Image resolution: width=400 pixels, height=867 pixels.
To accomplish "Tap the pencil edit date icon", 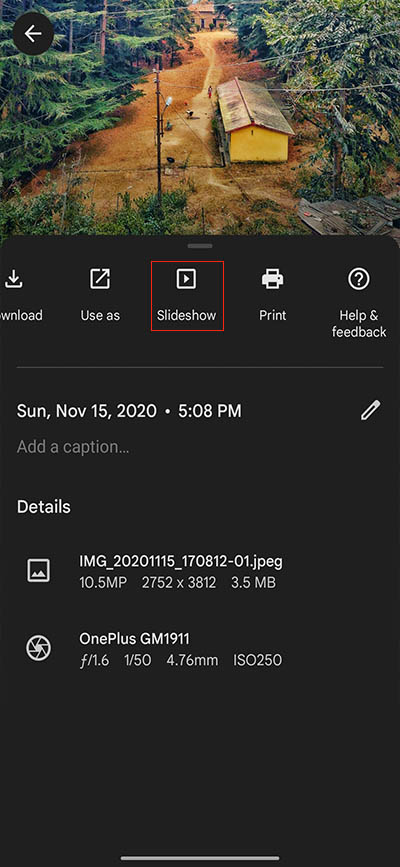I will (371, 411).
